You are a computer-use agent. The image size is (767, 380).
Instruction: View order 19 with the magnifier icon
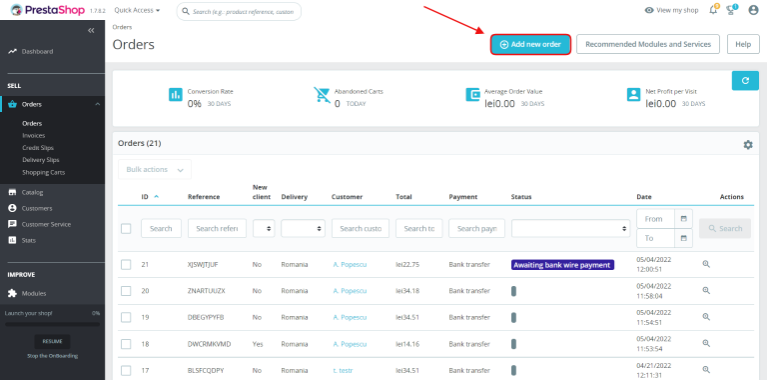click(706, 316)
